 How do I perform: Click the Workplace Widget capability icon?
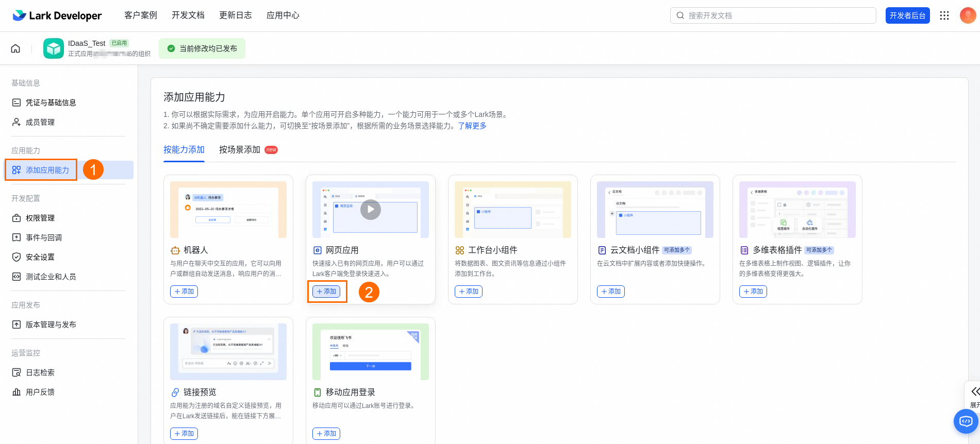click(x=460, y=250)
